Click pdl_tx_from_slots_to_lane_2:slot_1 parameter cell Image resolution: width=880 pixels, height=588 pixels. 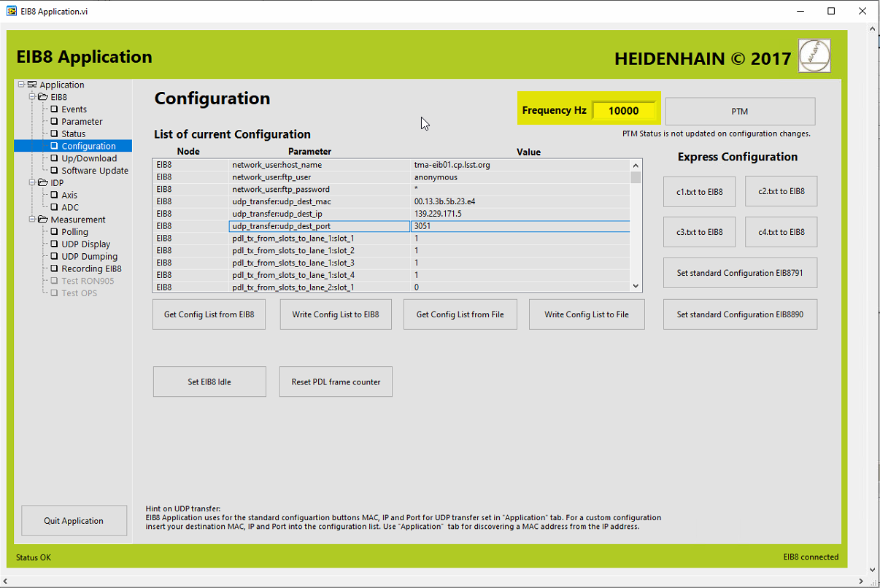click(x=320, y=287)
